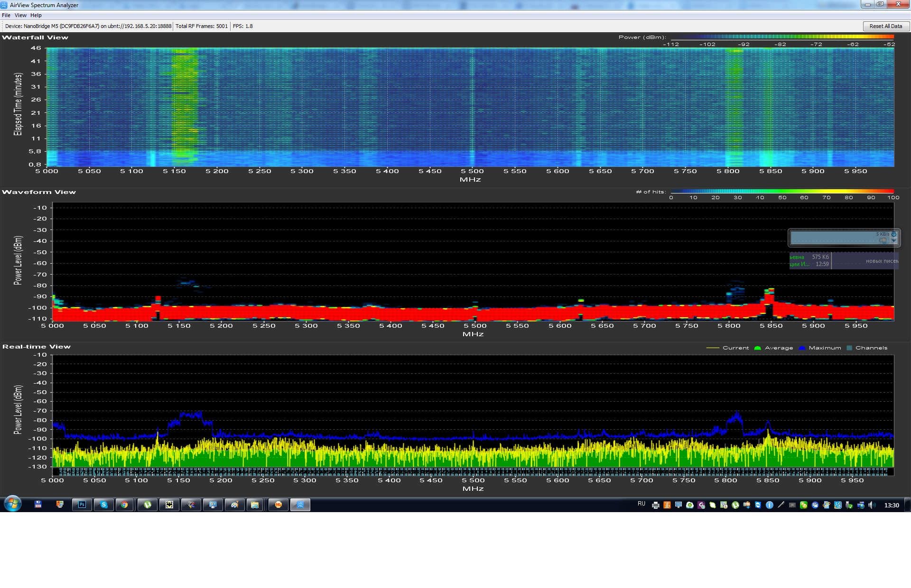Open Skype from the taskbar

coord(103,505)
